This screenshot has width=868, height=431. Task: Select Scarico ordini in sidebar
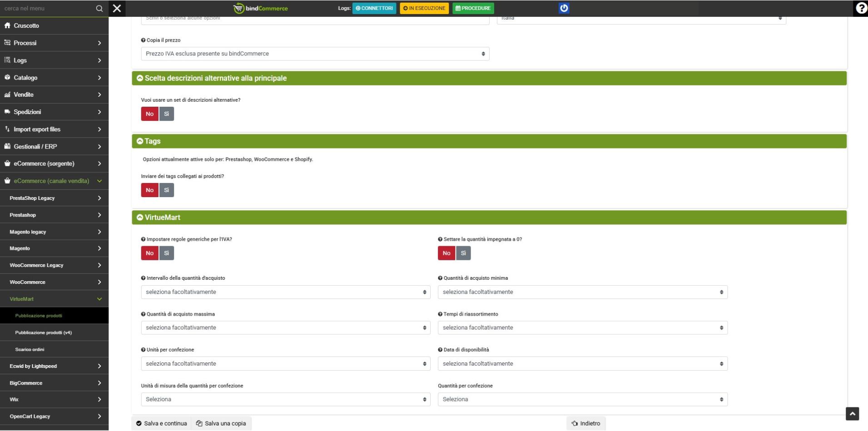[30, 350]
